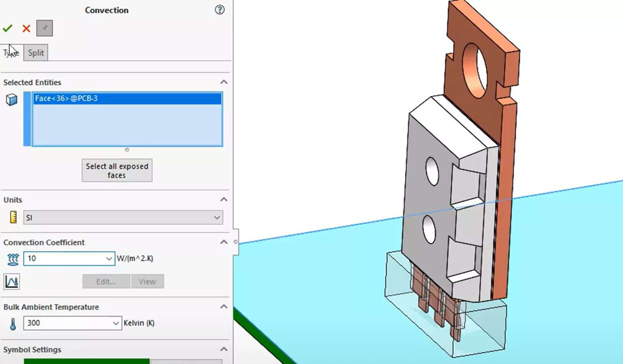The width and height of the screenshot is (623, 364).
Task: Select the convection coefficient waves icon
Action: tap(13, 259)
